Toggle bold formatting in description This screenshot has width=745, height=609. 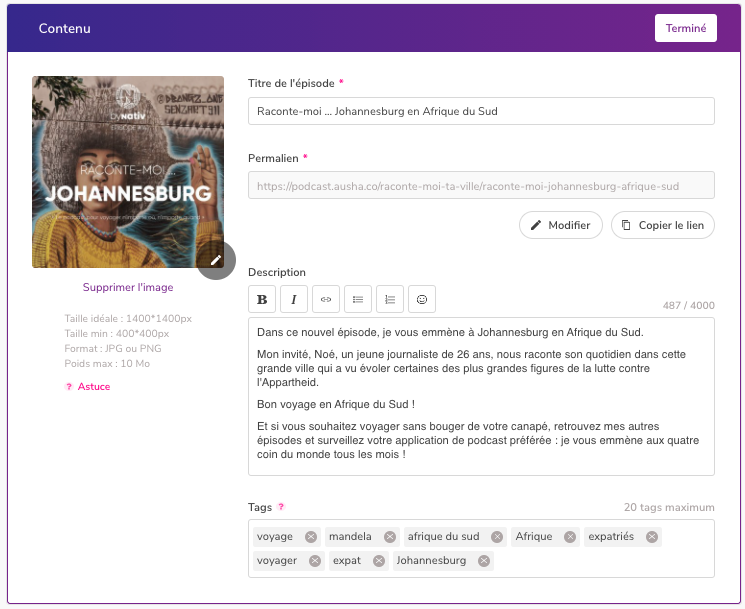[262, 299]
